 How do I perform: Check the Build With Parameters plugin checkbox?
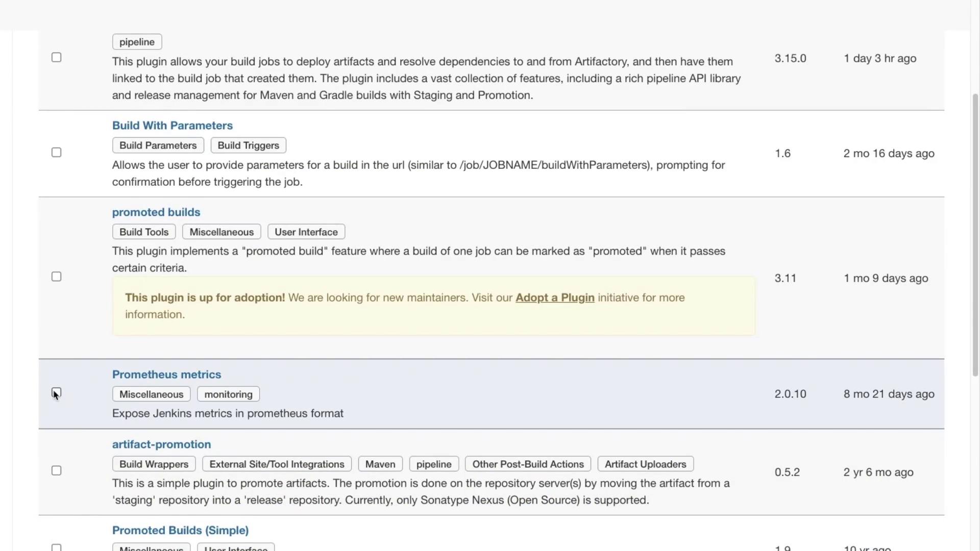point(57,153)
